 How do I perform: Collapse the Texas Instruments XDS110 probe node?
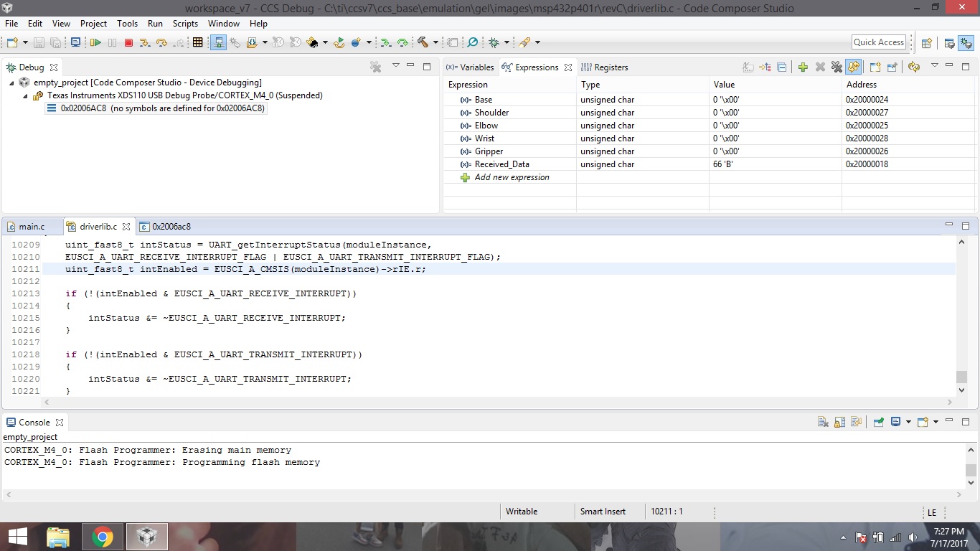(x=25, y=95)
